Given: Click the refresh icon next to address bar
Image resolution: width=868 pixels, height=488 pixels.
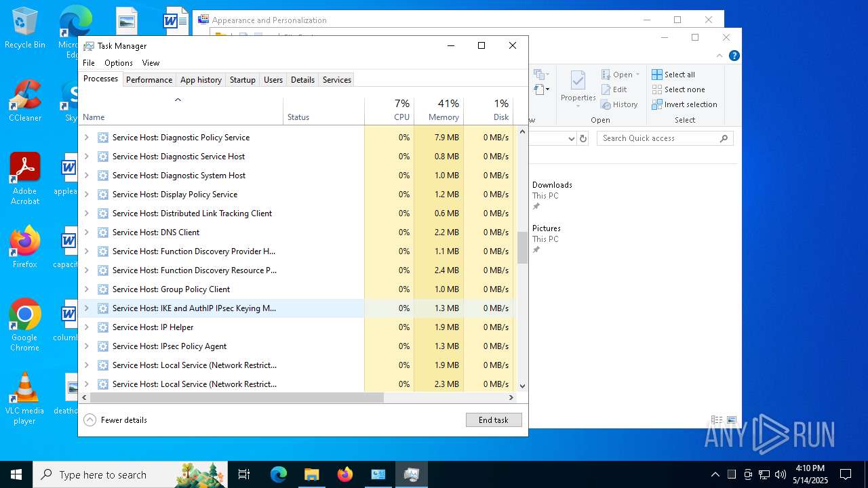Looking at the screenshot, I should click(x=583, y=138).
